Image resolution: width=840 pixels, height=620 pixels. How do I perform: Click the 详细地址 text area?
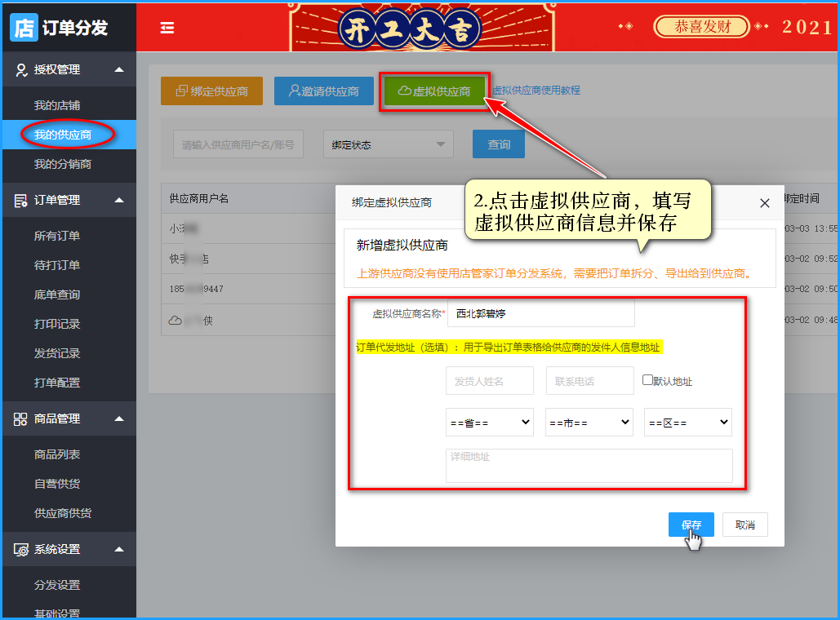coord(589,466)
